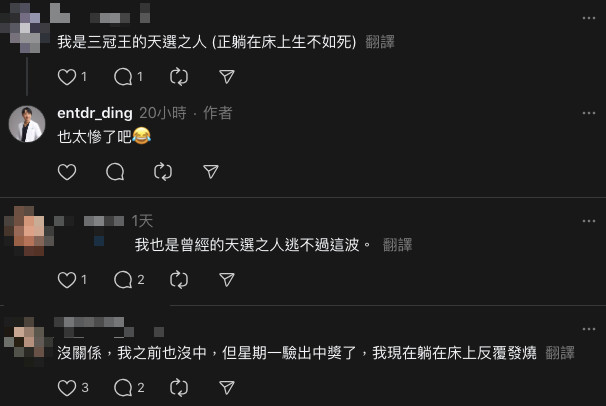Open replies on the 三冠王 comment
This screenshot has width=606, height=406.
pyautogui.click(x=123, y=77)
